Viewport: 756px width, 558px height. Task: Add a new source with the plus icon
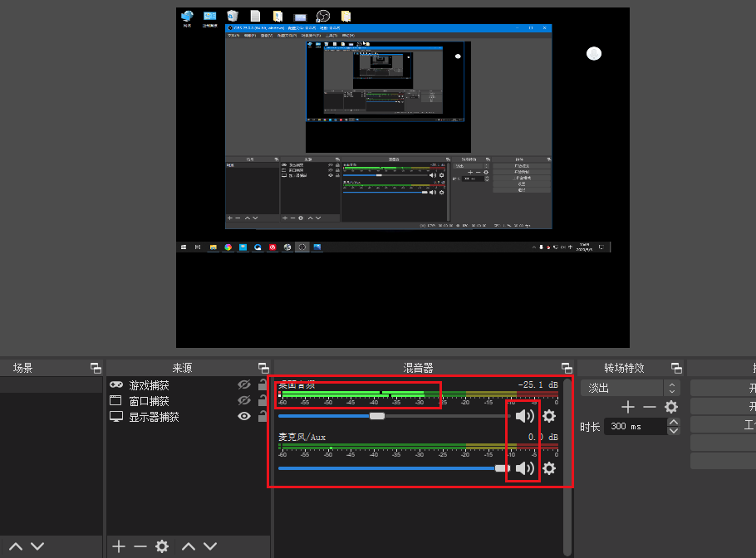(119, 546)
